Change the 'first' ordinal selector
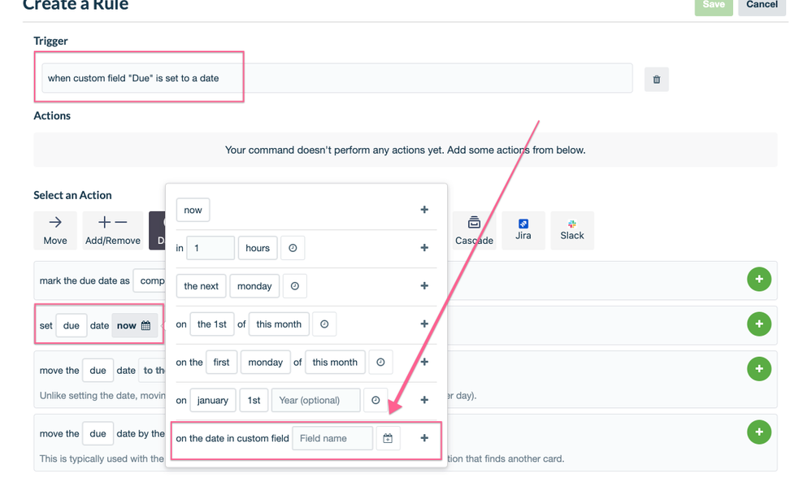The width and height of the screenshot is (812, 504). pos(221,362)
